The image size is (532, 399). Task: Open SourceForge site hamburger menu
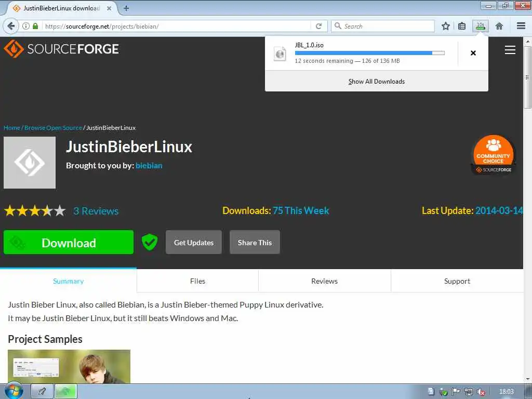510,50
